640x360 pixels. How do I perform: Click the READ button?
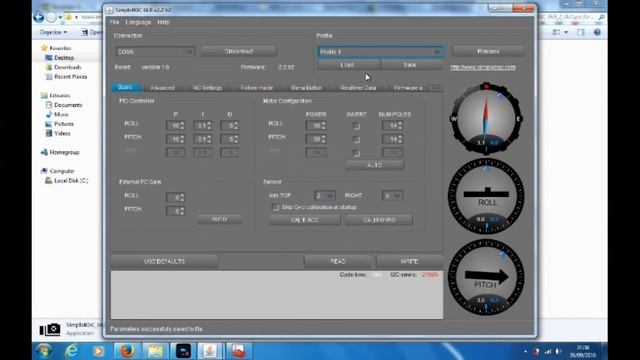coord(338,261)
